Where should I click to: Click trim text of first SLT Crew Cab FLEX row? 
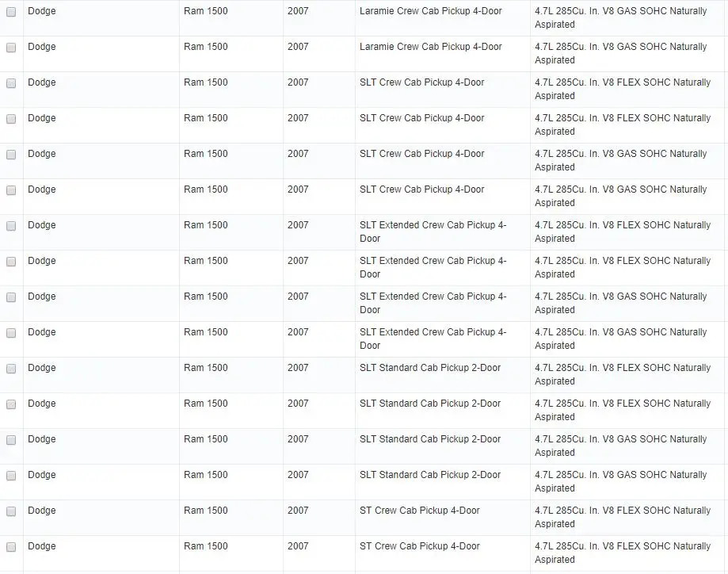pyautogui.click(x=421, y=82)
